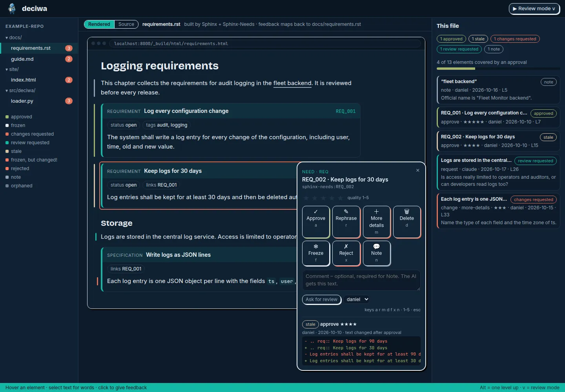
Task: Click the deciwa logo icon
Action: click(x=12, y=9)
